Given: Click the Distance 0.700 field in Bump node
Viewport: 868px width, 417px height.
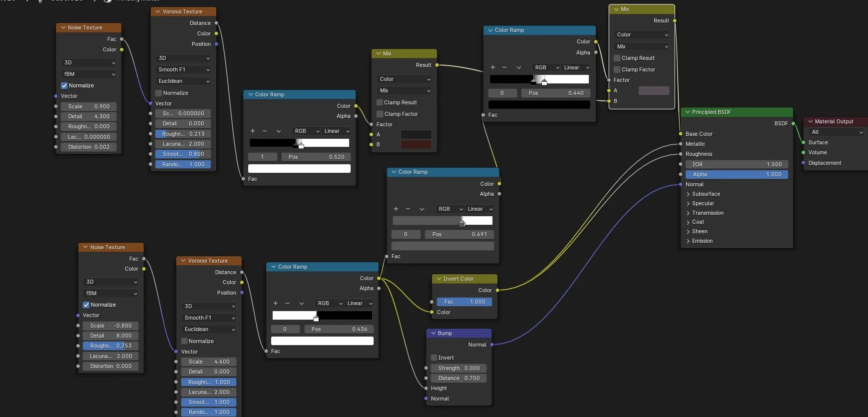Looking at the screenshot, I should [x=458, y=378].
